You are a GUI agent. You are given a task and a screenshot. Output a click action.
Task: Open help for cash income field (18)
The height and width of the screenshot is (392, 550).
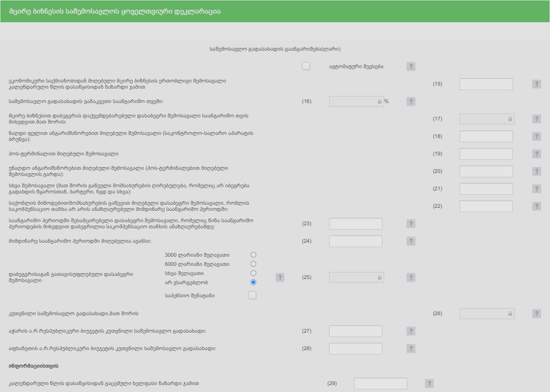tap(536, 136)
